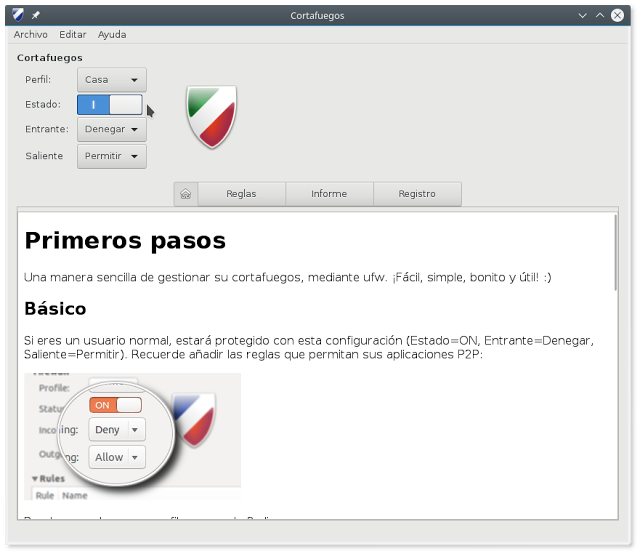Switch to the Reglas tab
Image resolution: width=640 pixels, height=554 pixels.
241,194
